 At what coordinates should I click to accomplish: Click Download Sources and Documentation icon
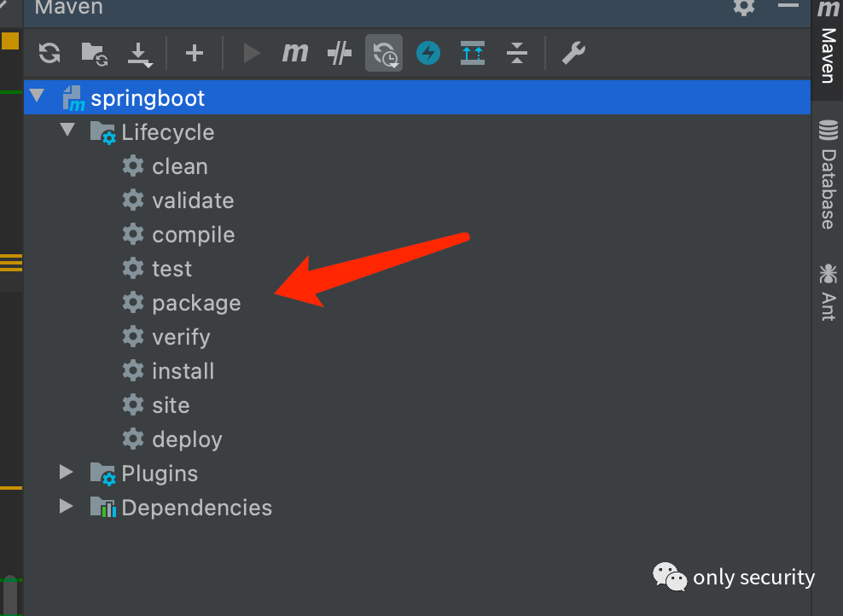(x=139, y=54)
